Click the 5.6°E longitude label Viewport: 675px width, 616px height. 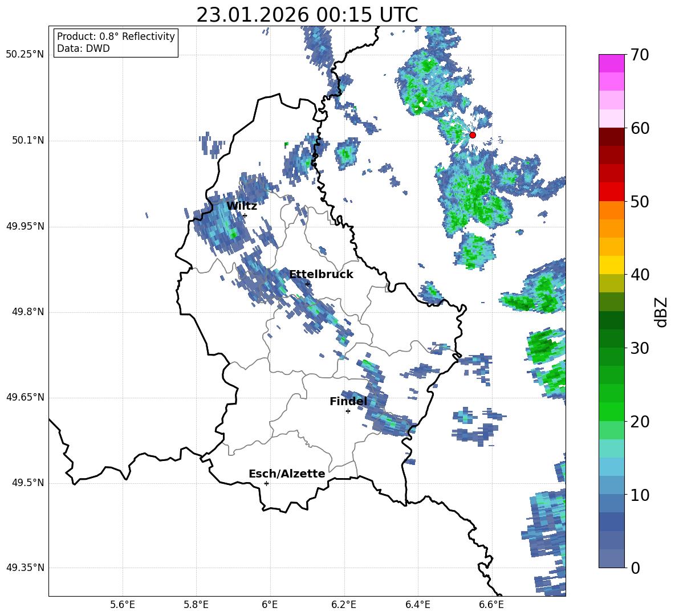point(122,605)
